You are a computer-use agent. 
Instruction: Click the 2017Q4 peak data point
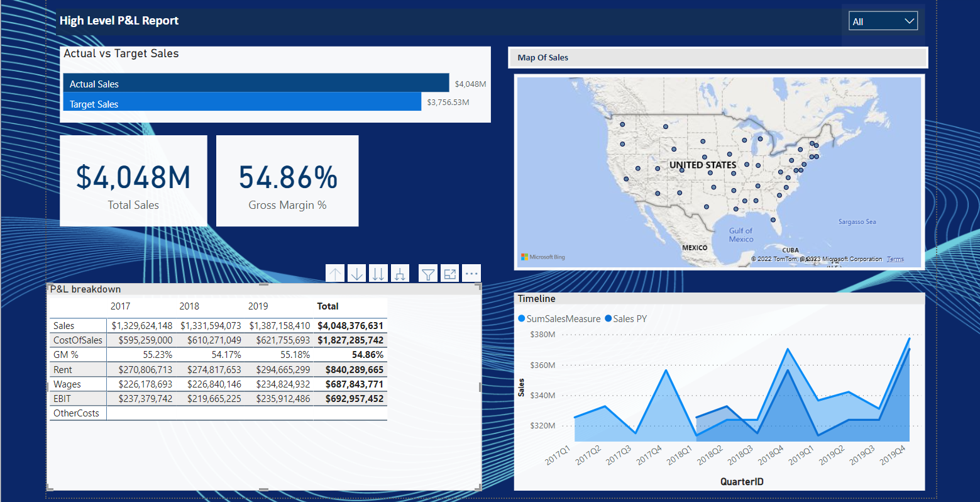click(x=666, y=370)
